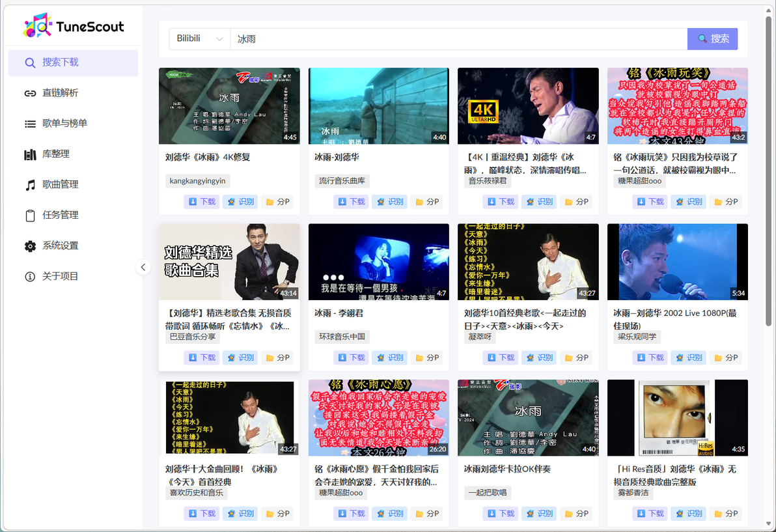Download the 冰雨 - 李翊君 video
The image size is (776, 532).
[x=352, y=357]
